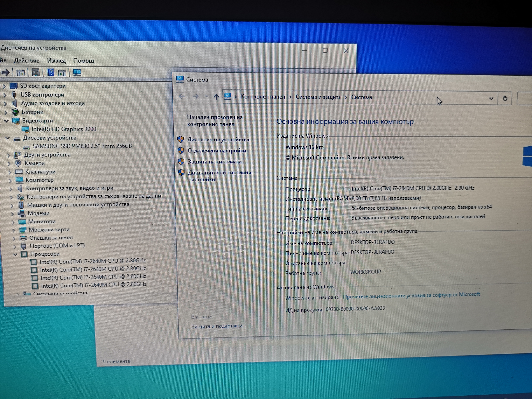Screen dimensions: 532x399
Task: Open Отдалечени настройки link
Action: click(217, 150)
